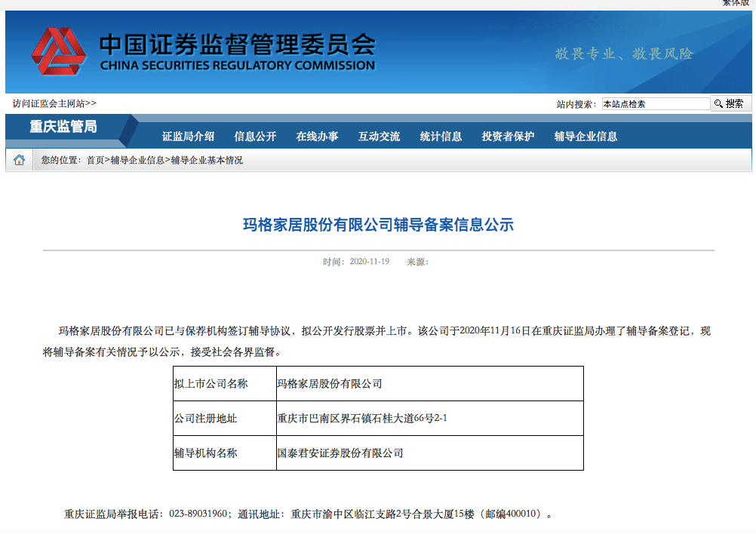The height and width of the screenshot is (534, 756).
Task: Click the 国泰君安证券股份有限公司 table cell
Action: (340, 453)
